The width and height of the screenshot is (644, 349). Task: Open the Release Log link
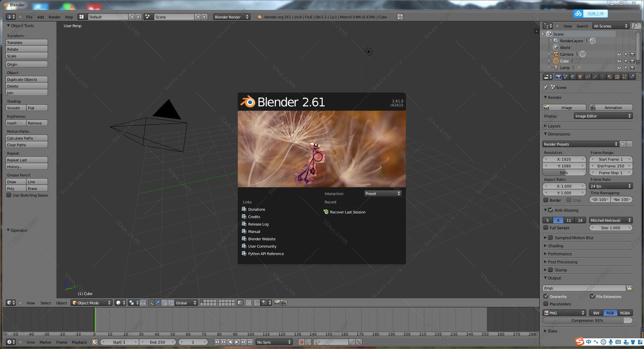[x=258, y=224]
